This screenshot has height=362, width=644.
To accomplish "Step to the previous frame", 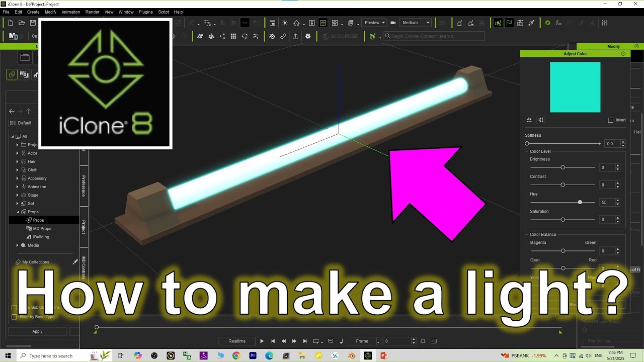I will point(283,341).
